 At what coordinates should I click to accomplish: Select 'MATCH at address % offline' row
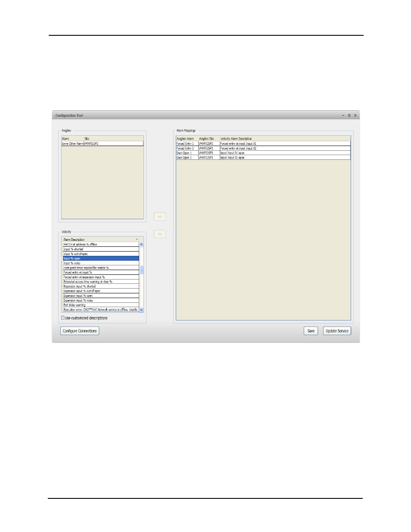click(x=100, y=244)
